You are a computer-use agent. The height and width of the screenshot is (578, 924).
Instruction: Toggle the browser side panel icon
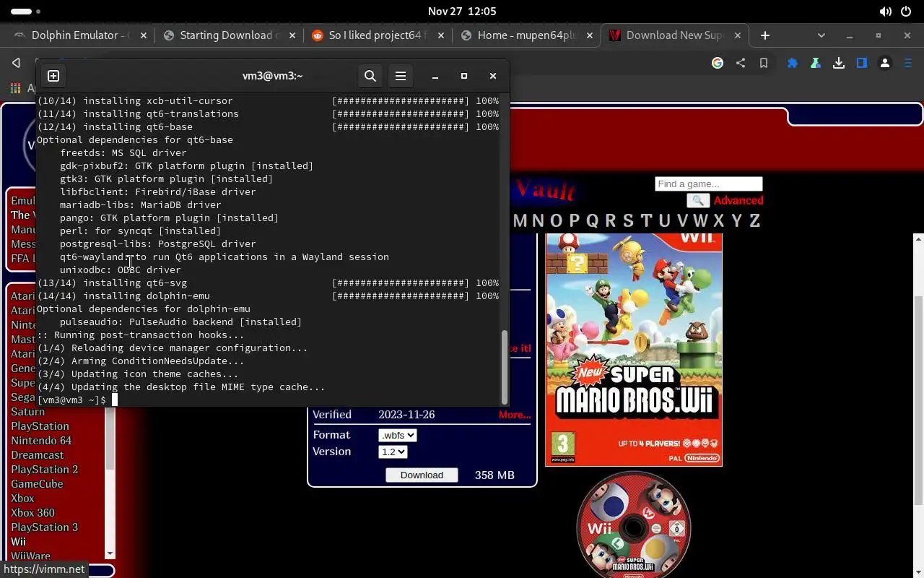pos(862,63)
